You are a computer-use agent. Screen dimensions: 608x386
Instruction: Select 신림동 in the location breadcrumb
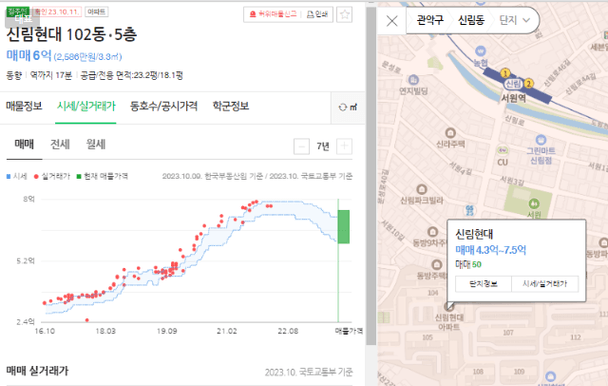471,20
